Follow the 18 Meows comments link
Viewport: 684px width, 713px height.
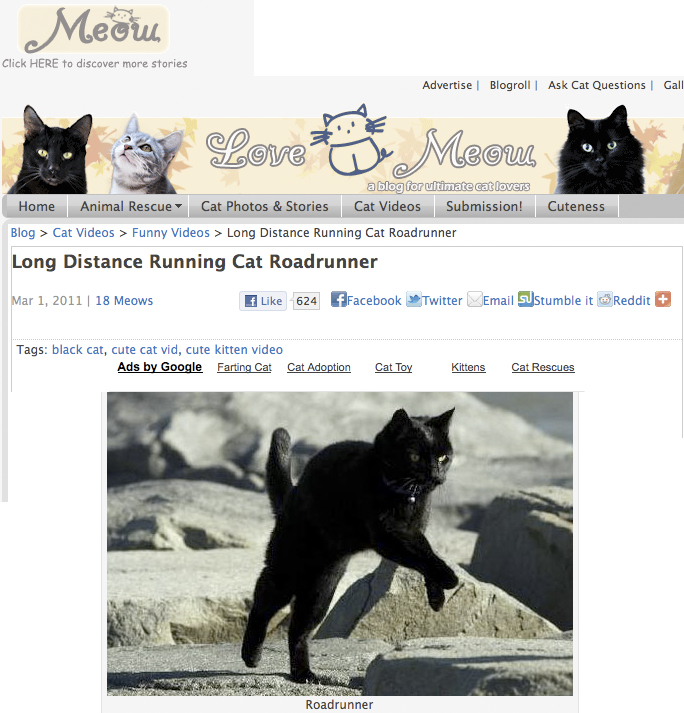(x=124, y=301)
